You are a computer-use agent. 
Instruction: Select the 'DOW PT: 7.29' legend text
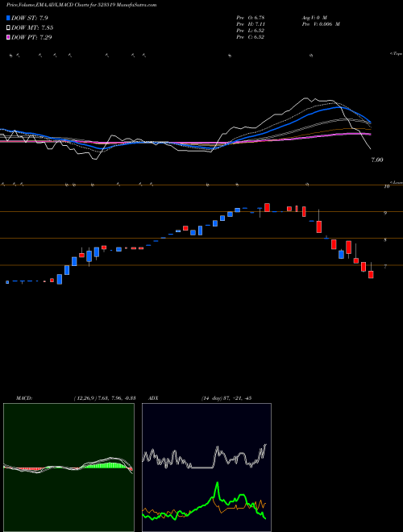click(31, 37)
